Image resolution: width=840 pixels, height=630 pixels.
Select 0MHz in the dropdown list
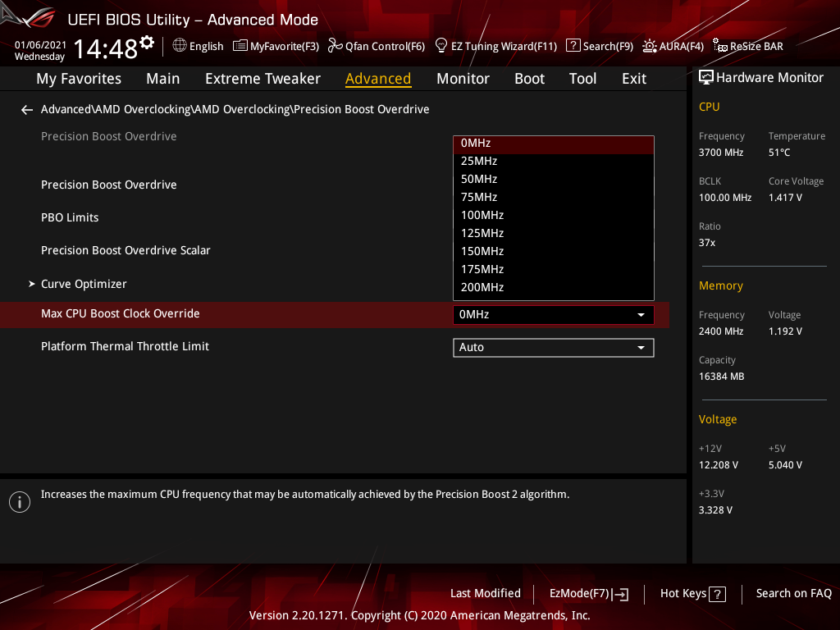click(x=554, y=144)
